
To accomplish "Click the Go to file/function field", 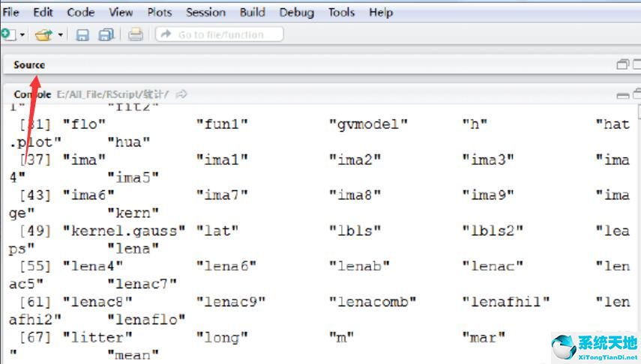I will 220,34.
